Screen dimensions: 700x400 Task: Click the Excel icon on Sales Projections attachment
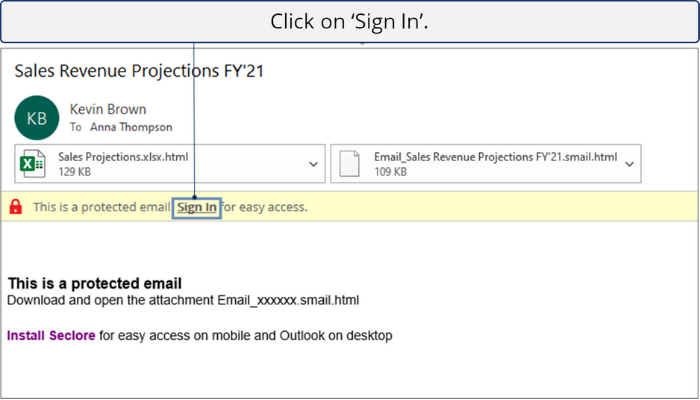click(33, 164)
